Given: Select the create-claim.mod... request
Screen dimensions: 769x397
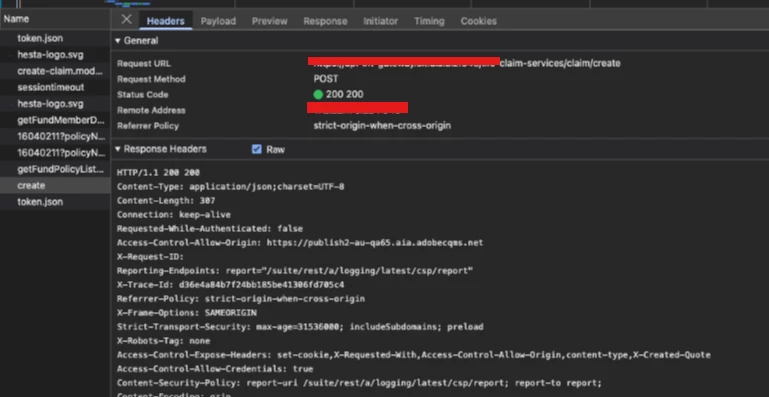Looking at the screenshot, I should (x=55, y=71).
